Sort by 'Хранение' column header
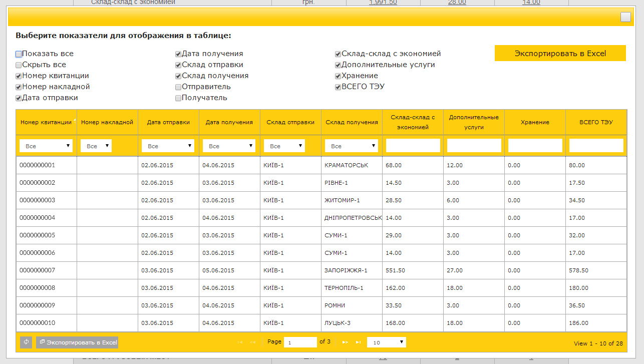Viewport: 644px width, 364px height. 535,122
